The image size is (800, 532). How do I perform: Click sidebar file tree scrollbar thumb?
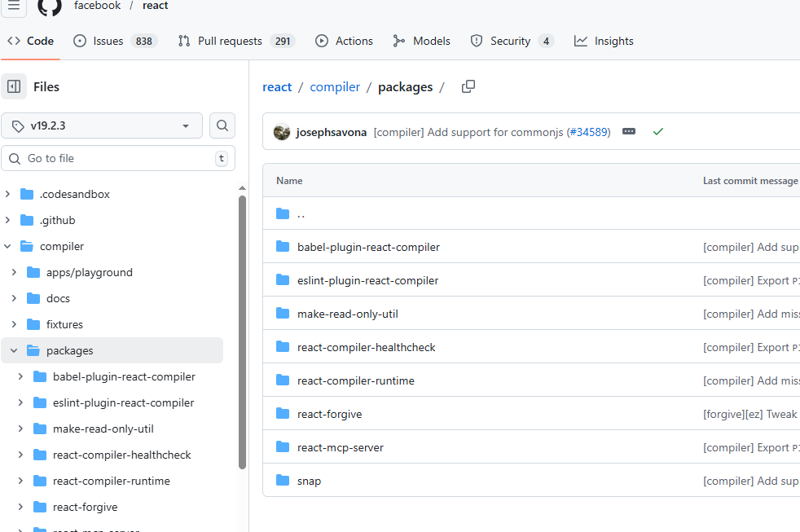click(242, 332)
